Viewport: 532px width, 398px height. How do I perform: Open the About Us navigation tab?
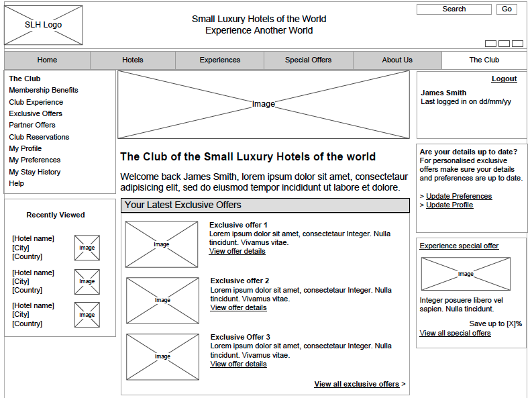point(397,60)
